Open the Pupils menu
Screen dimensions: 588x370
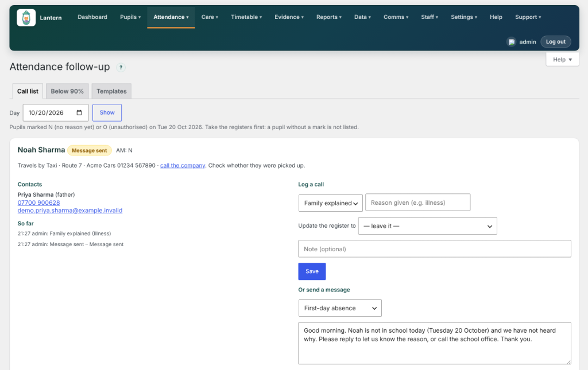click(130, 17)
